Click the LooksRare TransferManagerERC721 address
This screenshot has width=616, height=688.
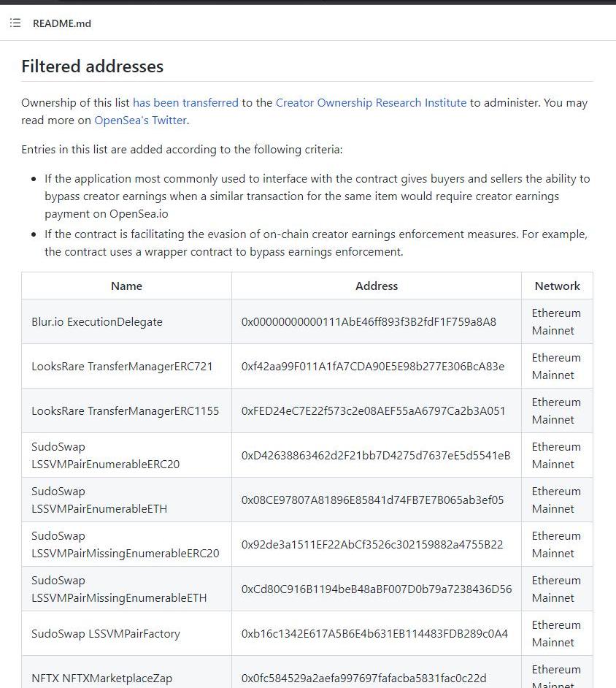click(x=372, y=367)
